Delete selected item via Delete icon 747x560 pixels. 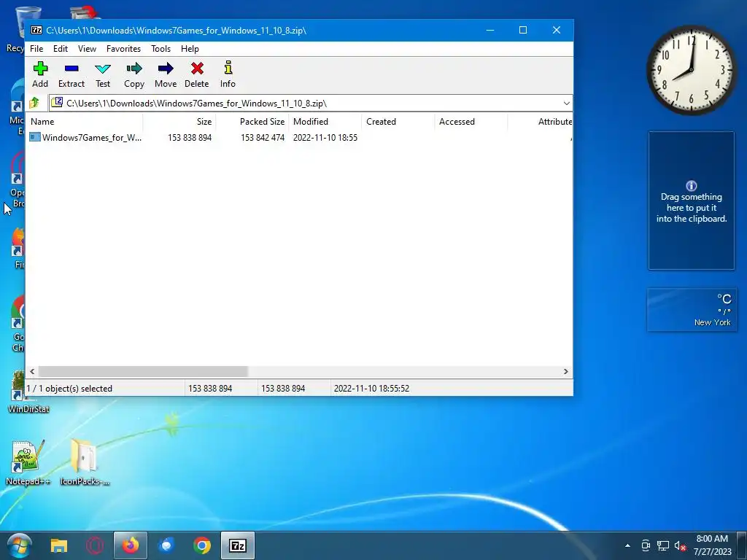(x=197, y=75)
